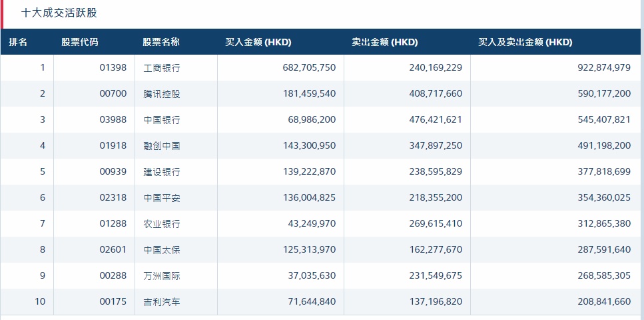Select stock name 万洲国际
The height and width of the screenshot is (320, 644).
[x=162, y=275]
